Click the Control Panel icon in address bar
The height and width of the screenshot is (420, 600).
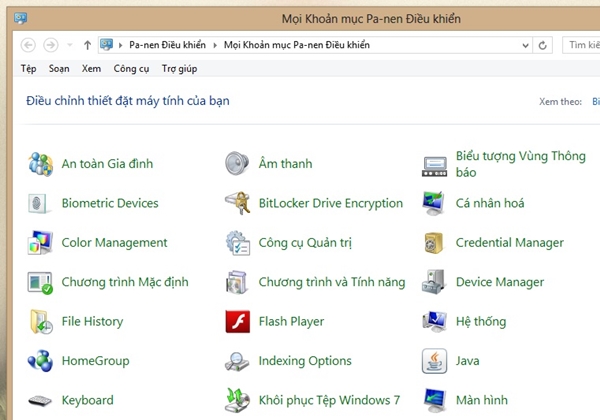point(106,45)
